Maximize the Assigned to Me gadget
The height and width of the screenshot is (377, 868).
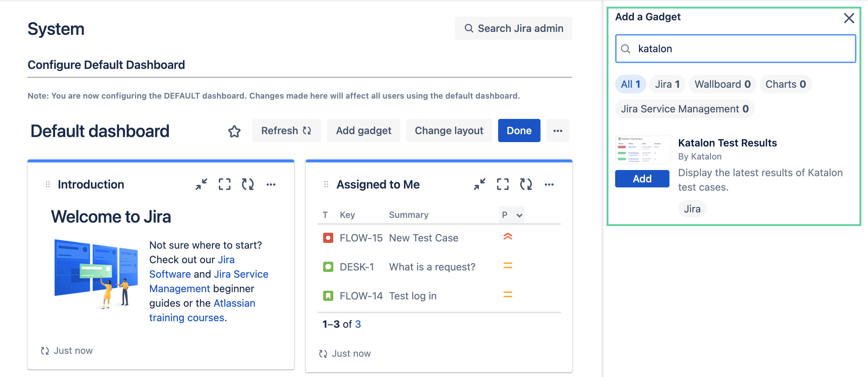tap(503, 185)
